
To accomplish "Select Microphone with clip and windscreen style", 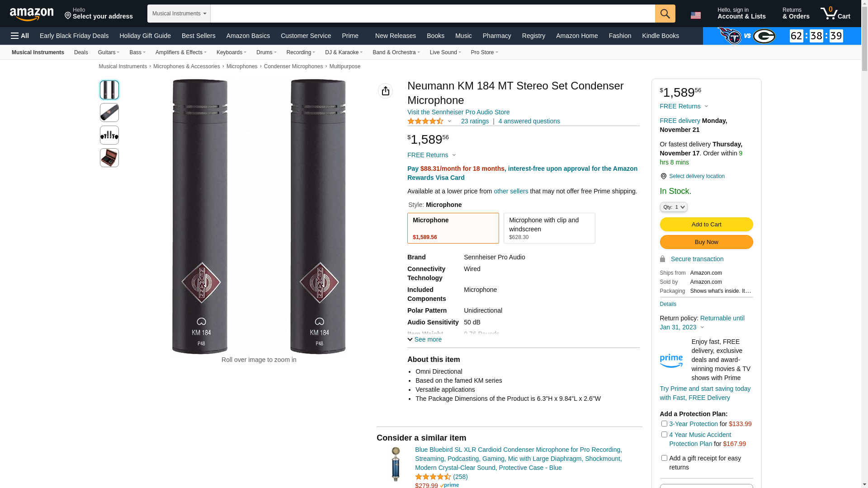I will coord(549,228).
